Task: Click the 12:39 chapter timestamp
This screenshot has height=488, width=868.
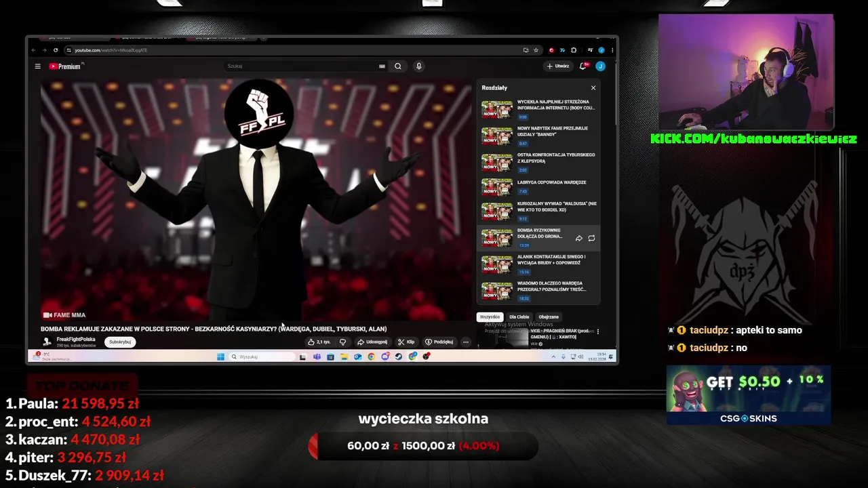Action: coord(523,245)
